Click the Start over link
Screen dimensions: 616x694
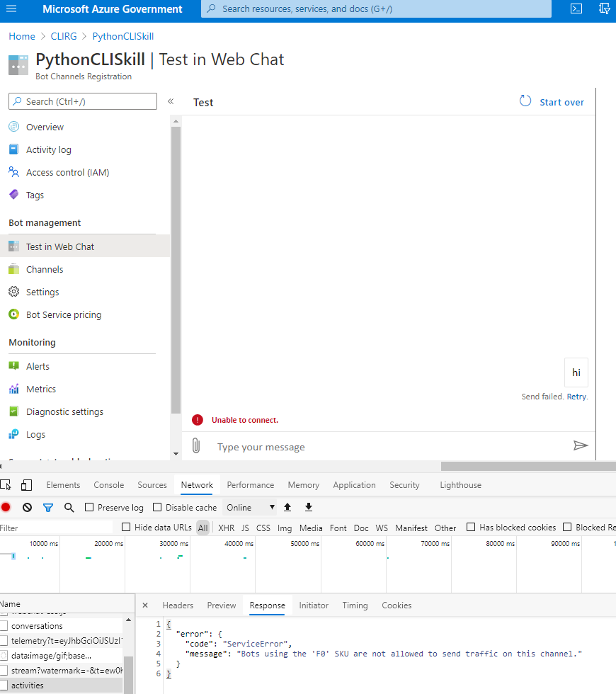tap(561, 102)
